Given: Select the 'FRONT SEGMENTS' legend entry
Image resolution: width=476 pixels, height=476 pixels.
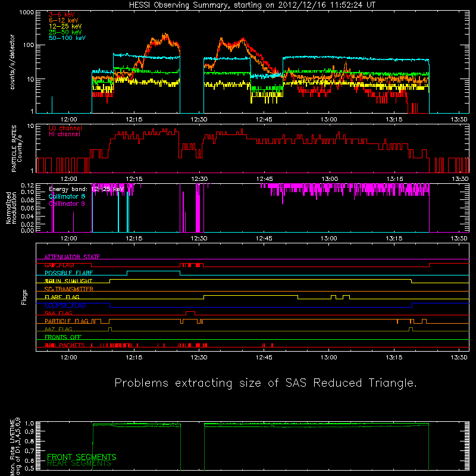Looking at the screenshot, I should pyautogui.click(x=82, y=457).
